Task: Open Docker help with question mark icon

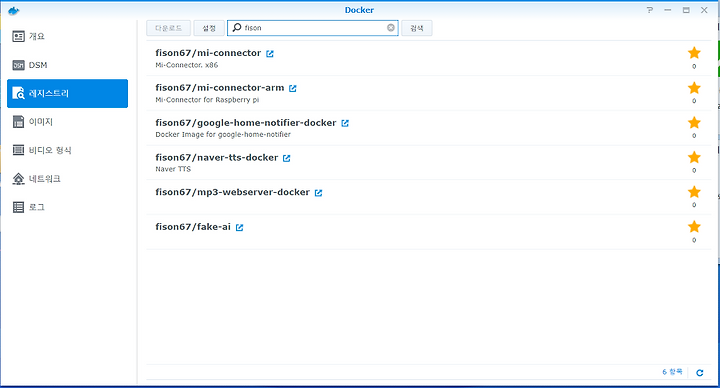Action: coord(649,10)
